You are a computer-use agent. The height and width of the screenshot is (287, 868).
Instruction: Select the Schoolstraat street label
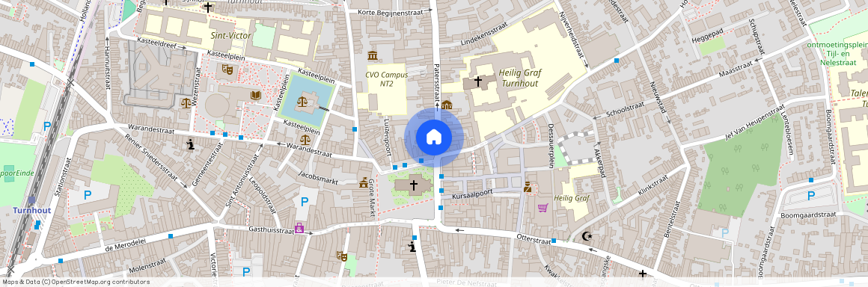626,108
